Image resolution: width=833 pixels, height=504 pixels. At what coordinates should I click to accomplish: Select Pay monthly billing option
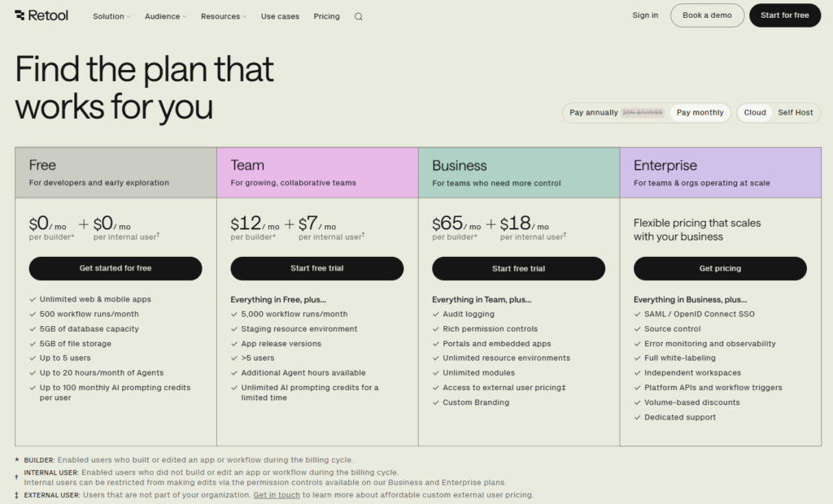pyautogui.click(x=700, y=113)
